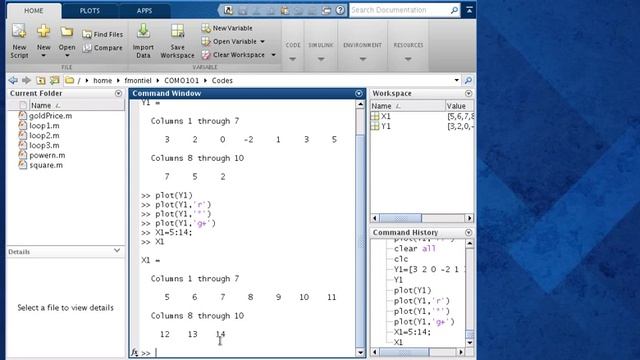Click 'plot(Y1)' in Command History
The image size is (640, 360).
click(x=412, y=290)
